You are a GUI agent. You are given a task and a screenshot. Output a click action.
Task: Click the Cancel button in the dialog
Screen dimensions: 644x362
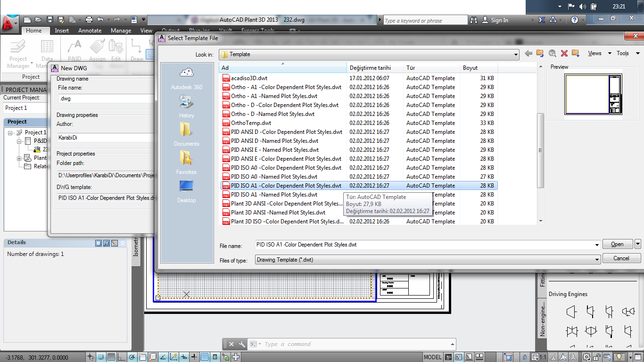pos(621,258)
